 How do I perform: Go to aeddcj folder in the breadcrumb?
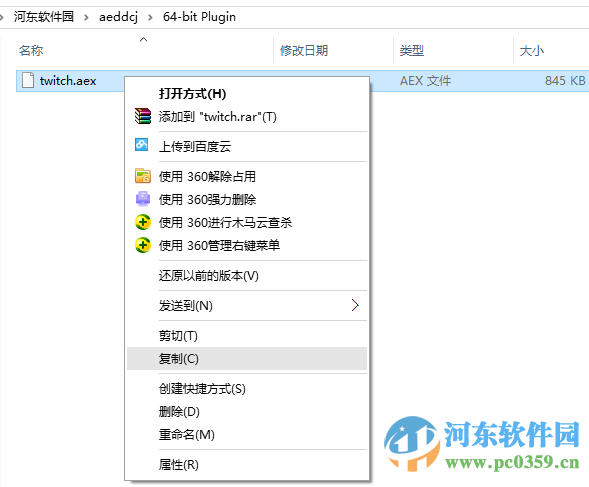[x=118, y=17]
